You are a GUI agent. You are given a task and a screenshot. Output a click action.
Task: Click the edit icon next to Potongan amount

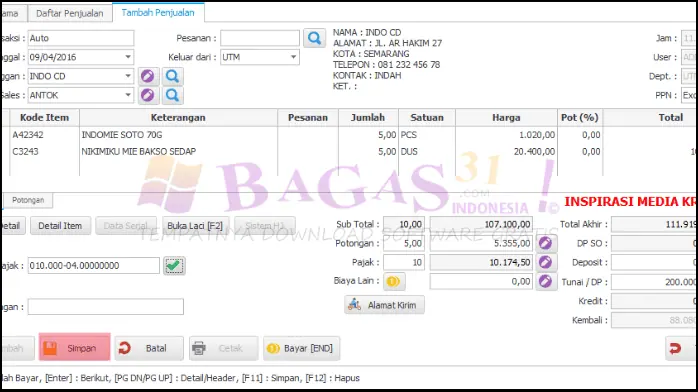click(546, 243)
